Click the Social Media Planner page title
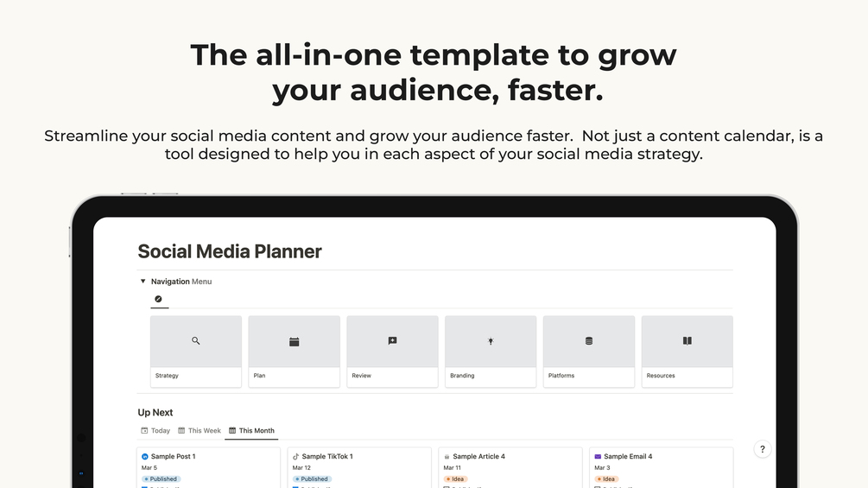The image size is (868, 488). pyautogui.click(x=230, y=251)
